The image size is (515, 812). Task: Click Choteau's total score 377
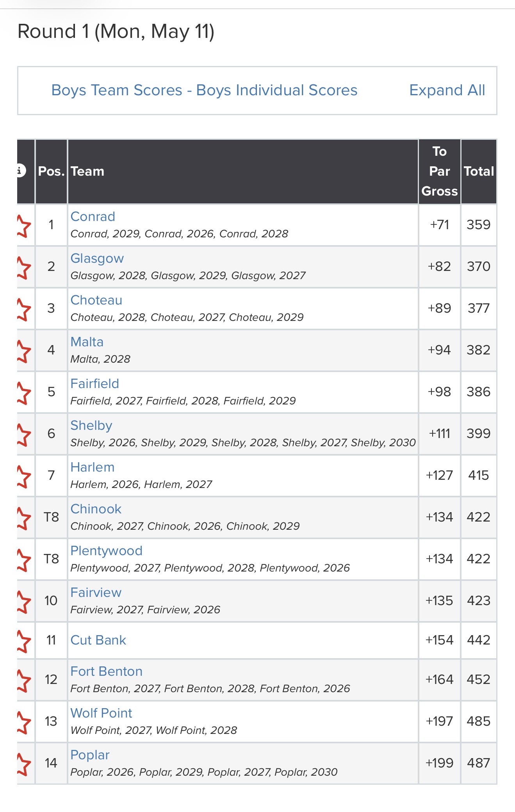[x=479, y=308]
